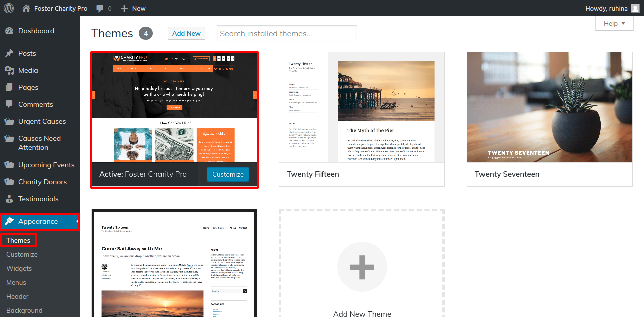Click the Dashboard gauge icon

[x=9, y=31]
